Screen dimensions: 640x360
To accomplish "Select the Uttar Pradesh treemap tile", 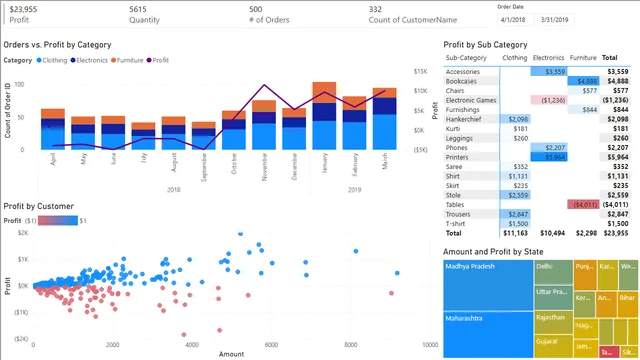I will (553, 298).
